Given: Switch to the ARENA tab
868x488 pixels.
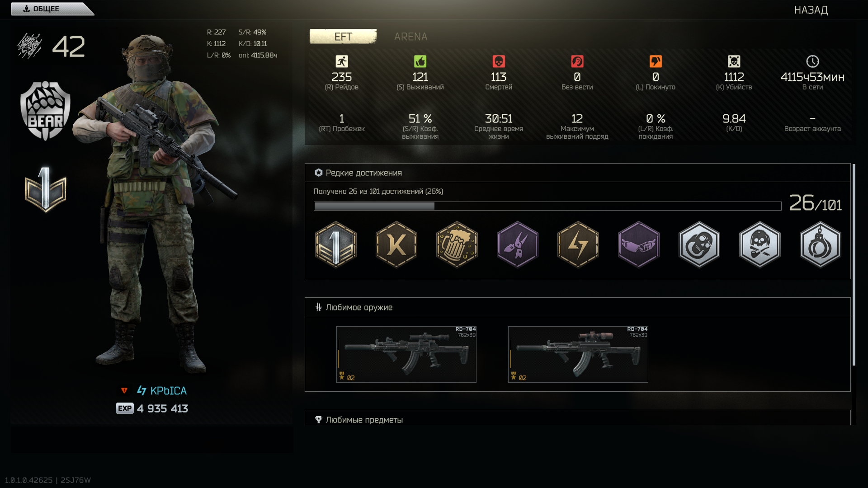Looking at the screenshot, I should (410, 37).
